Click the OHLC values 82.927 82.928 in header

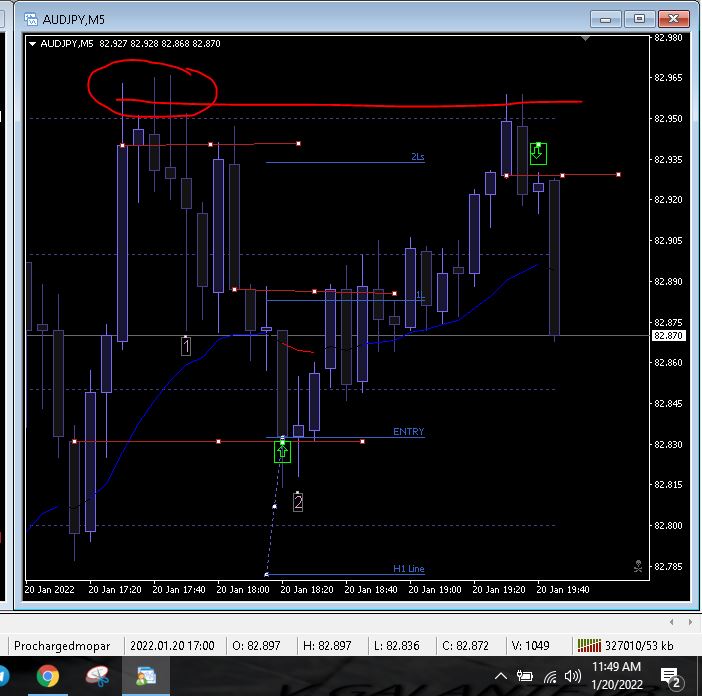(129, 43)
